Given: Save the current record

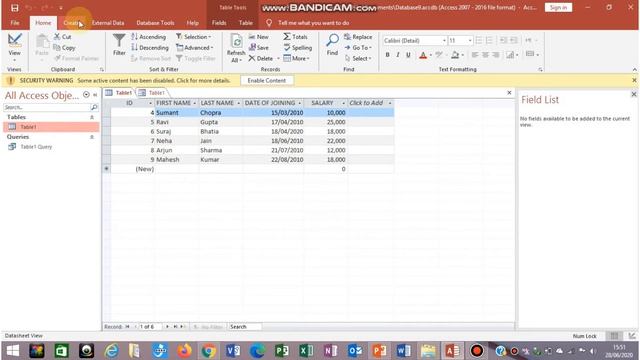Looking at the screenshot, I should click(x=259, y=48).
